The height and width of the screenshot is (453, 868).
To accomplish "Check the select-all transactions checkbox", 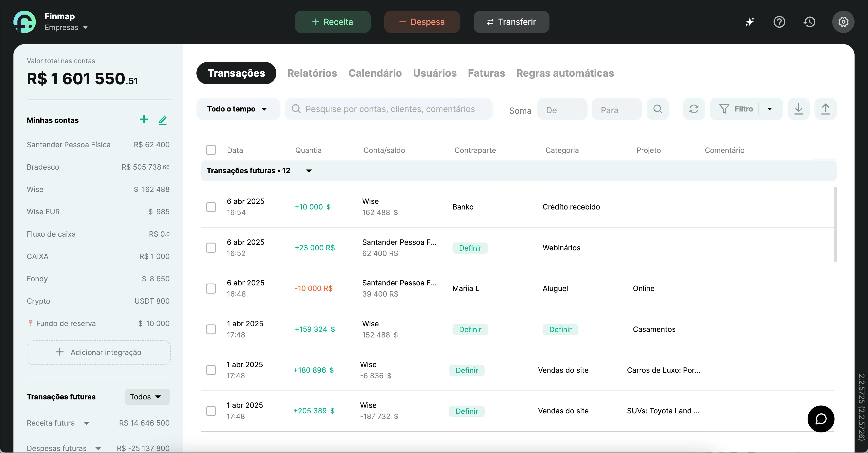I will pos(211,150).
